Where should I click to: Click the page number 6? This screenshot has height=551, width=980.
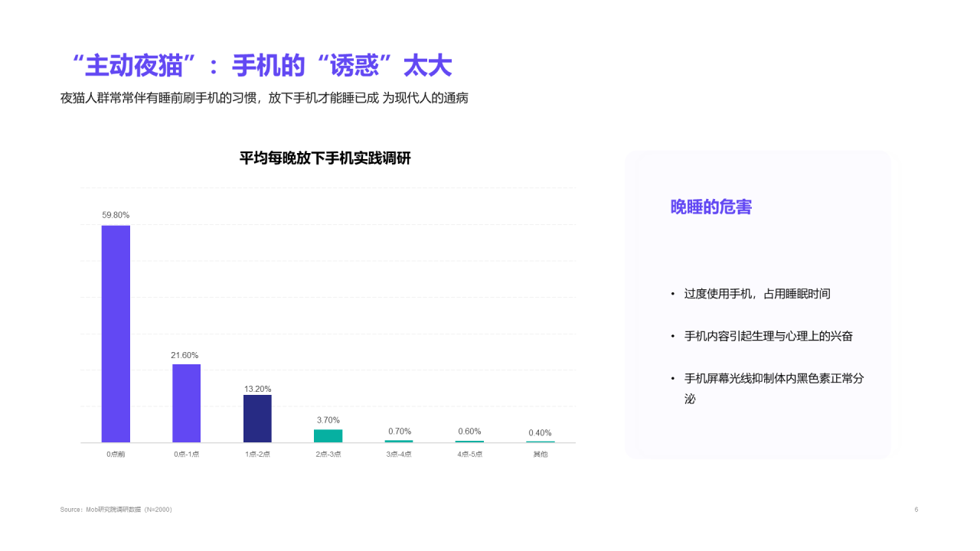[916, 510]
